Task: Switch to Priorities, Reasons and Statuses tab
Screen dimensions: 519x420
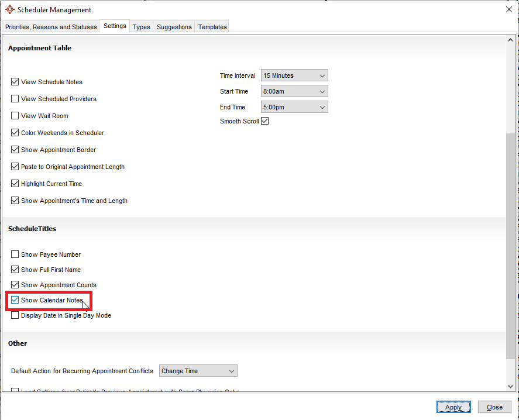Action: click(51, 27)
